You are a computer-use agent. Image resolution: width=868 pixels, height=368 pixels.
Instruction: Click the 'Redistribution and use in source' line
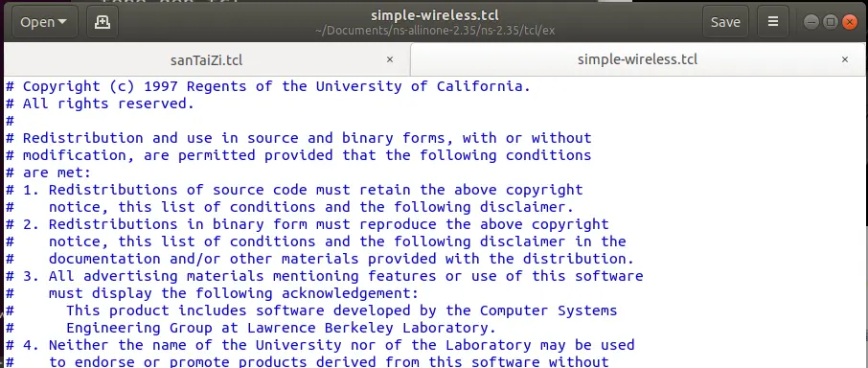click(298, 138)
